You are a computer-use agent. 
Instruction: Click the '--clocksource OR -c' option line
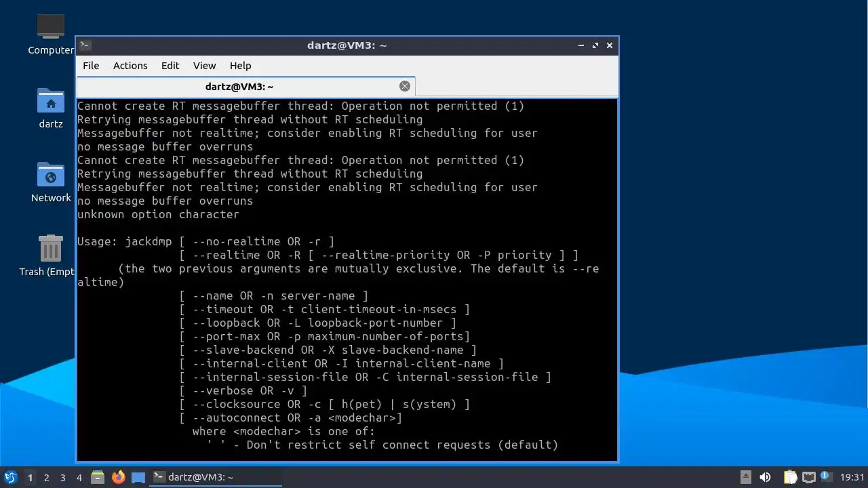[x=324, y=404]
